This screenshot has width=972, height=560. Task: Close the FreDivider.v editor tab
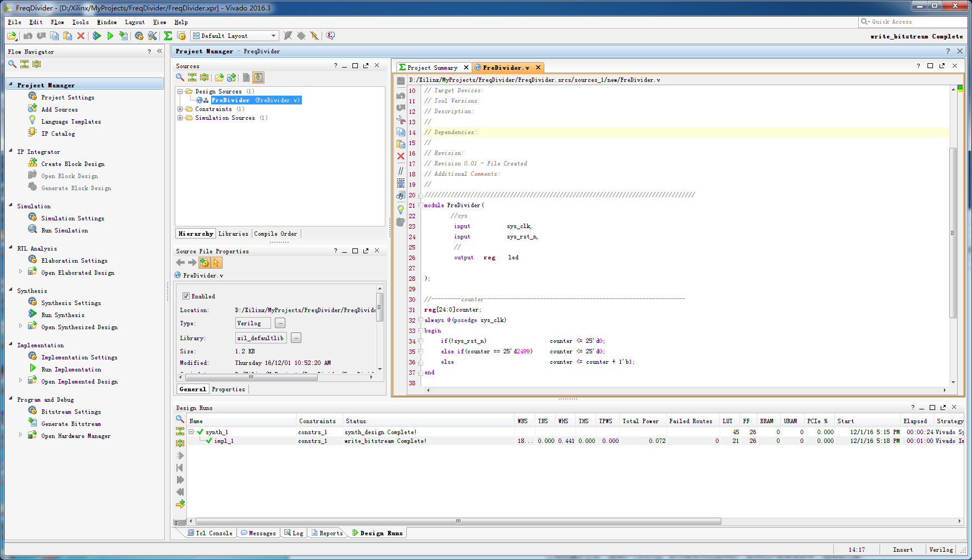click(538, 68)
